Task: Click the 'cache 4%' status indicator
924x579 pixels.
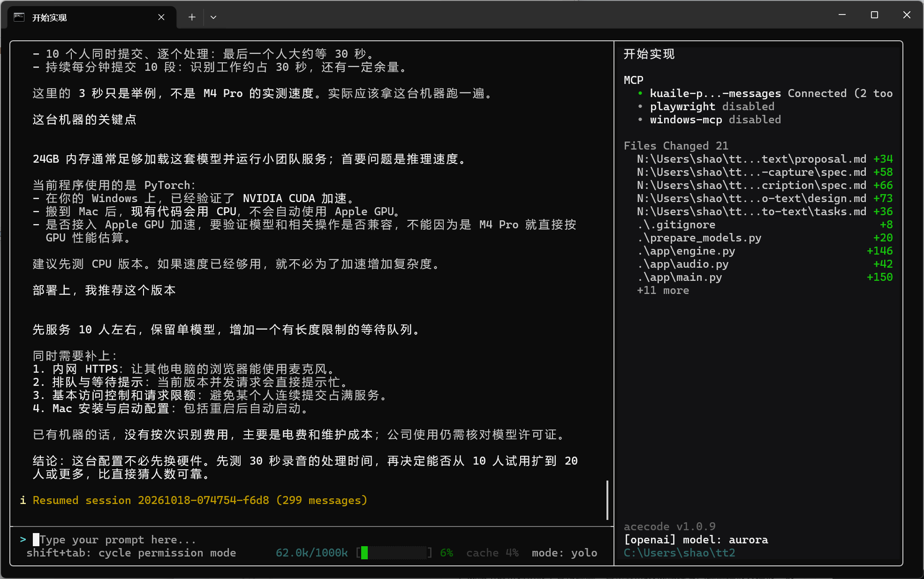Action: (492, 553)
